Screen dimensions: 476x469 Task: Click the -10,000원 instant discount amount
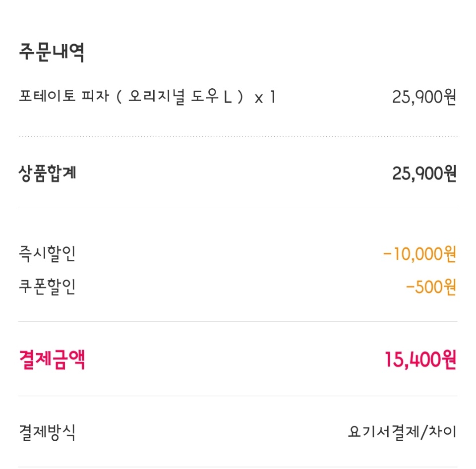pyautogui.click(x=419, y=255)
